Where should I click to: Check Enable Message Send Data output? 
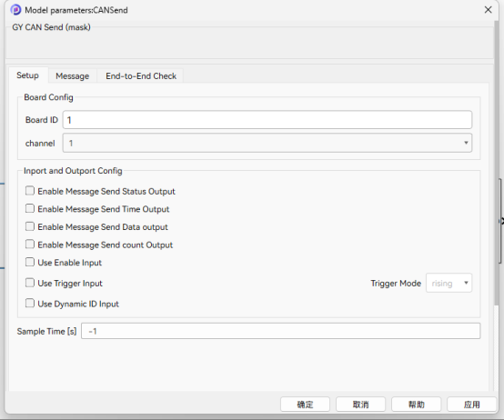[30, 226]
